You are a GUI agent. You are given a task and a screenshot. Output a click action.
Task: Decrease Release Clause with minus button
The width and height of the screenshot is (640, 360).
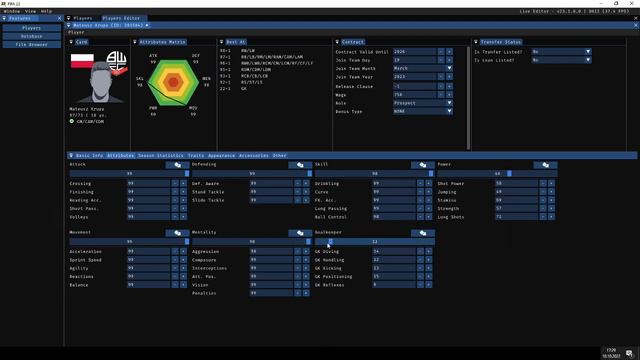(x=441, y=87)
